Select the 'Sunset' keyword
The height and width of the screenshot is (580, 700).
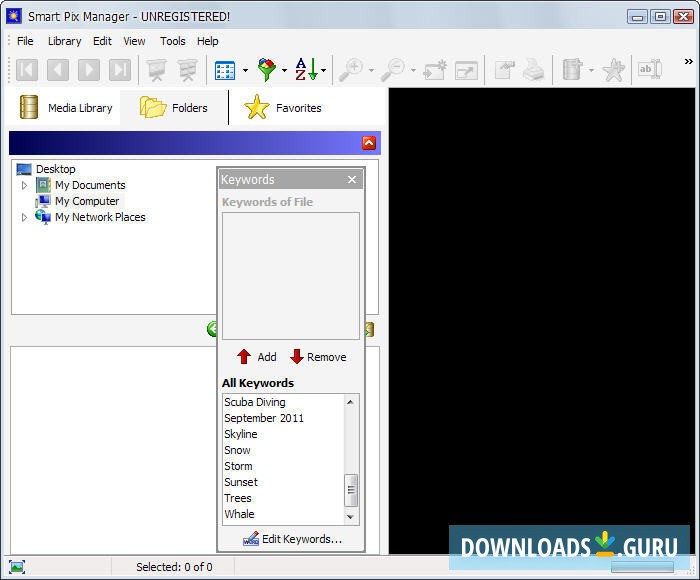(241, 482)
